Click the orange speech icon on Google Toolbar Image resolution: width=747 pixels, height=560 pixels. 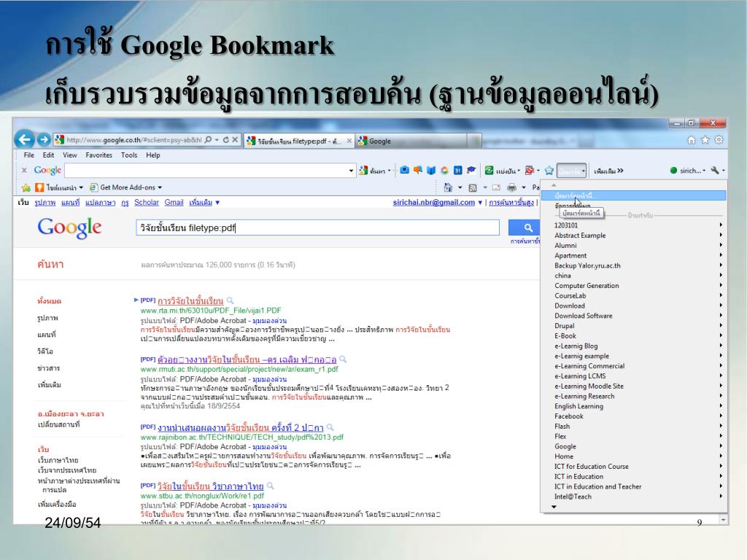418,170
